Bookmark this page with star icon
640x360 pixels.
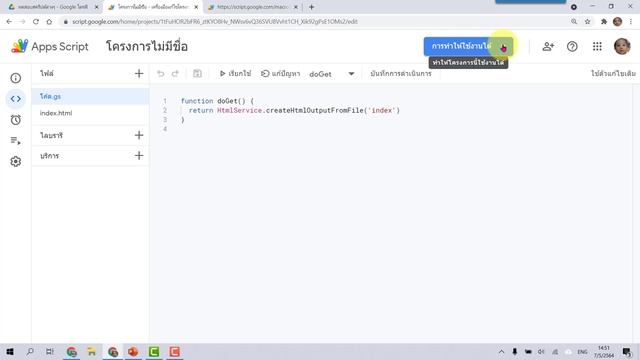click(587, 22)
